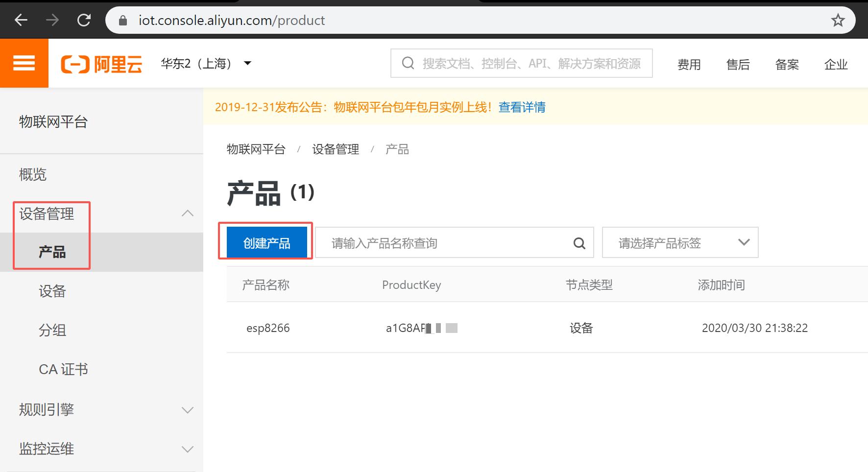Select 设备 in the sidebar
This screenshot has width=868, height=472.
tap(52, 291)
